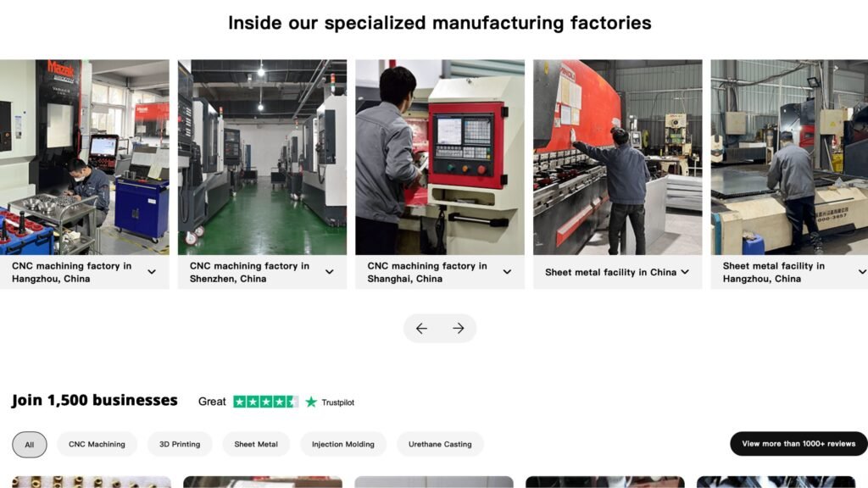Expand the Hangzhou CNC machining factory card
This screenshot has width=868, height=488.
coord(152,272)
